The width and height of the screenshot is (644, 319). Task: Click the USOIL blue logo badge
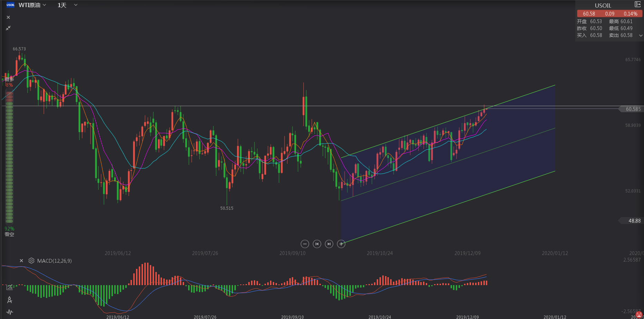[x=10, y=5]
